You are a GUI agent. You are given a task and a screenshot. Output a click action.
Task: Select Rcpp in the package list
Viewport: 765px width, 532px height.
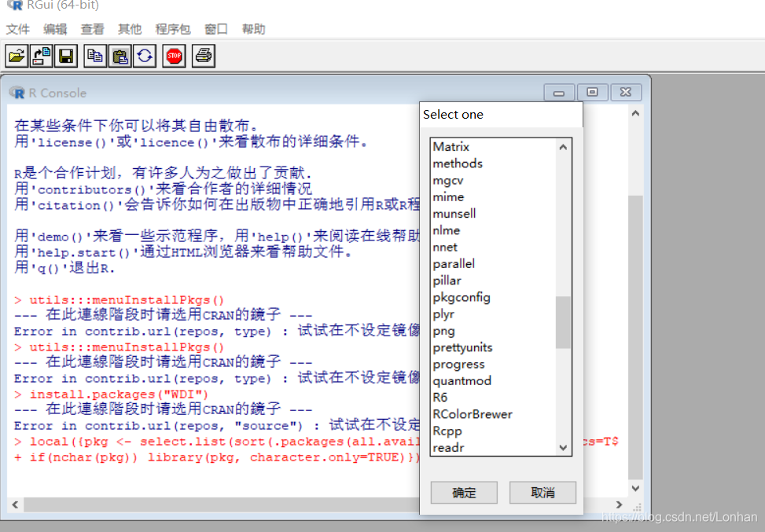coord(493,431)
